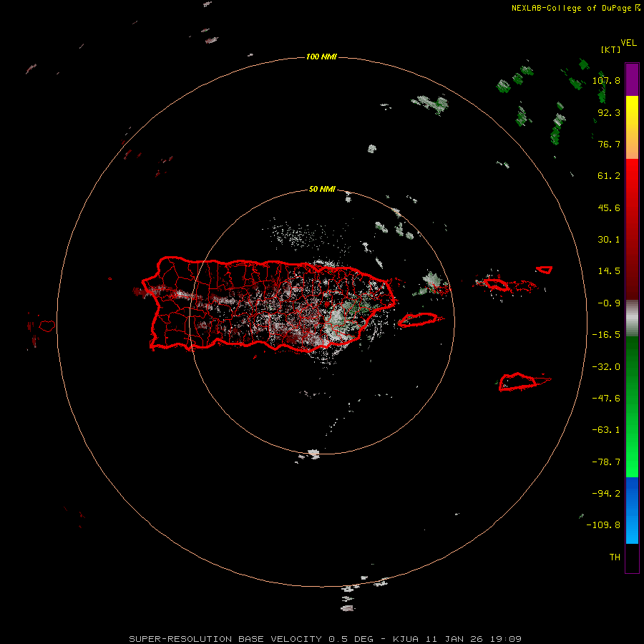This screenshot has width=644, height=644.
Task: Click the NEXLAB-College of DuPage credit text
Action: coord(575,8)
